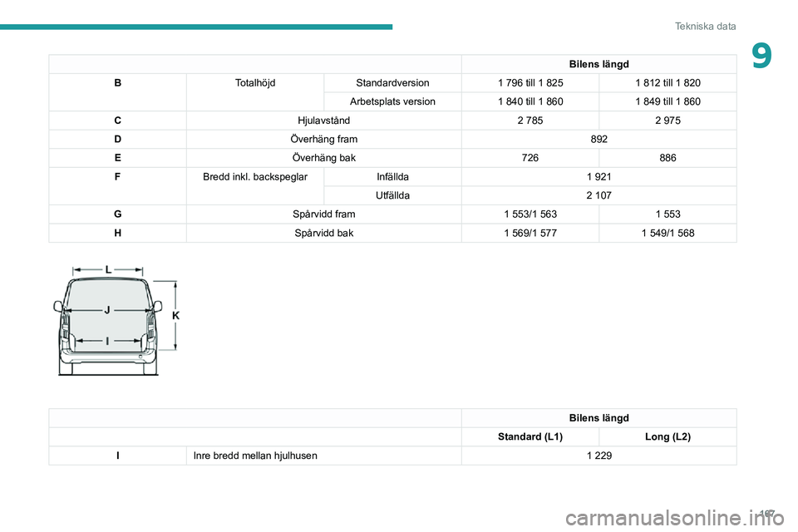Click row letter D in the table
The height and width of the screenshot is (532, 798).
point(117,140)
